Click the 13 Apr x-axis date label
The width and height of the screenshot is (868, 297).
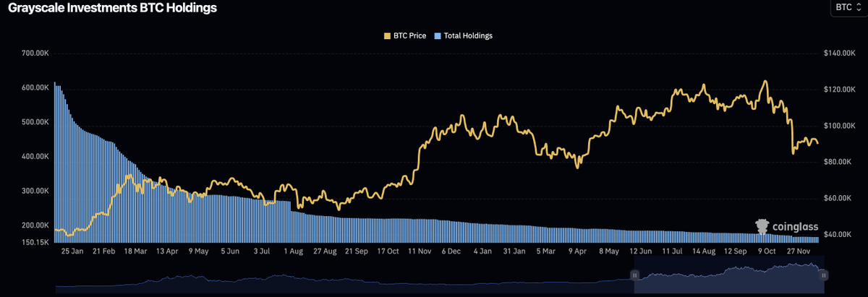tap(168, 251)
